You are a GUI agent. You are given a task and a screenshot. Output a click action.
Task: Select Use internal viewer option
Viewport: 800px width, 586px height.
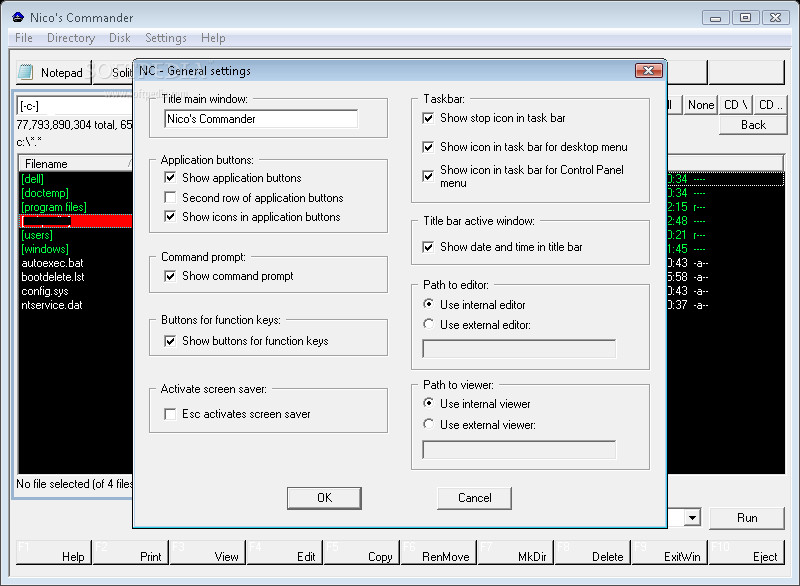point(429,403)
